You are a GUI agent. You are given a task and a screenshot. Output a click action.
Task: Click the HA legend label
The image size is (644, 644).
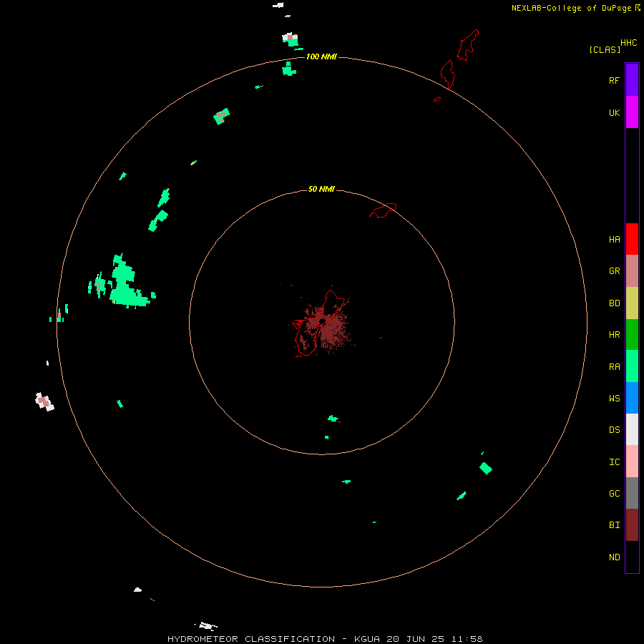[614, 239]
